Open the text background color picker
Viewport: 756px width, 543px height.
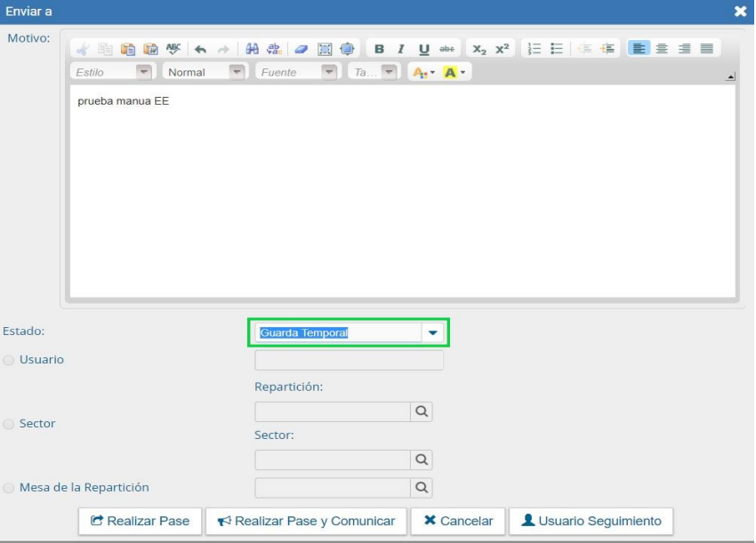point(455,72)
